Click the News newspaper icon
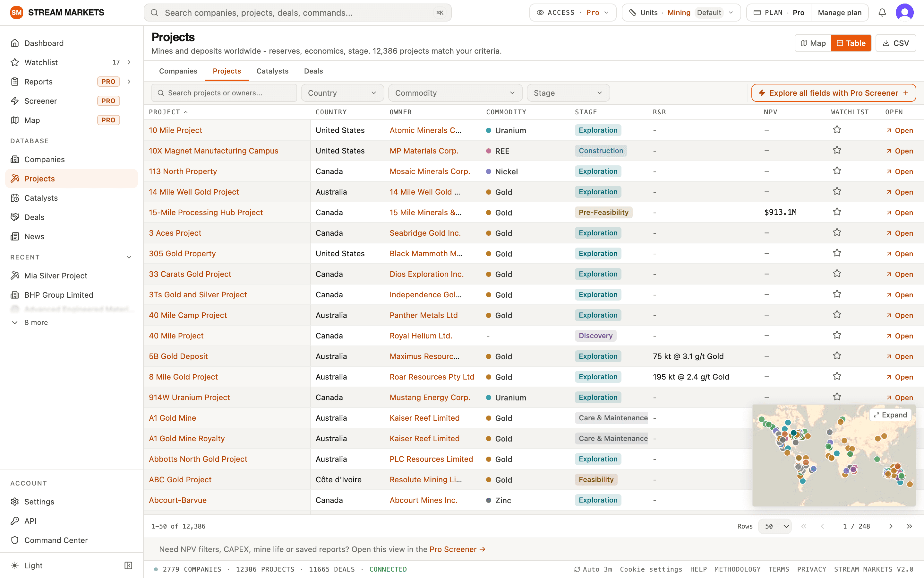 pos(15,236)
